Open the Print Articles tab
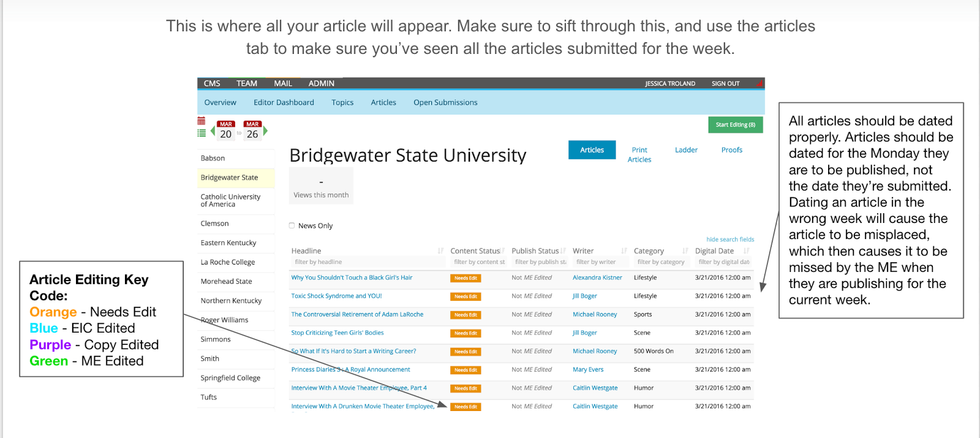980x438 pixels. (x=639, y=154)
